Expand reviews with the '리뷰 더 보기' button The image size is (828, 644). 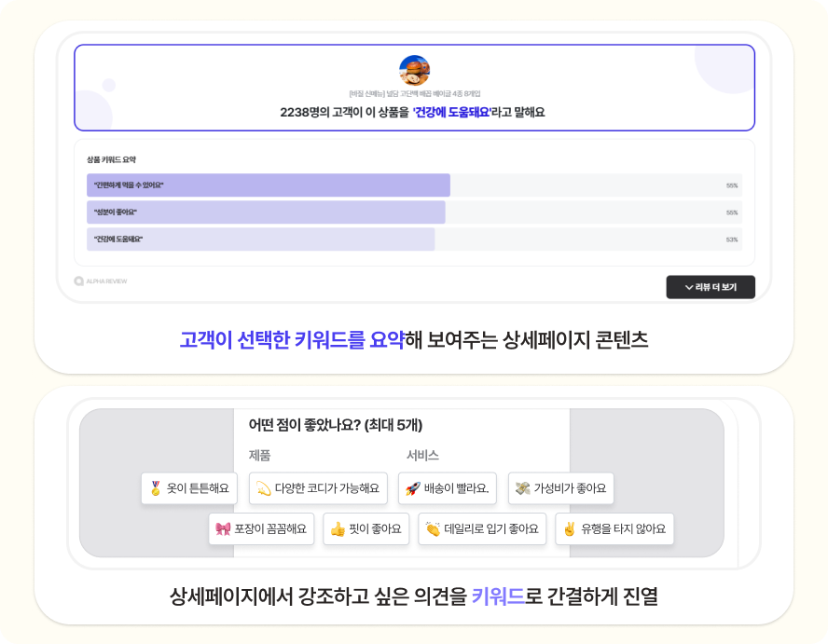click(711, 287)
